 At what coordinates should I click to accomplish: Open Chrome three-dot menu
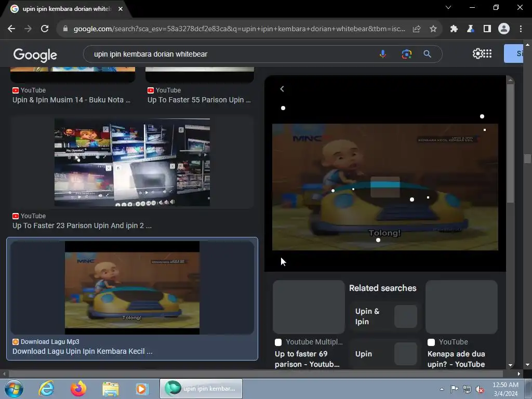click(521, 29)
